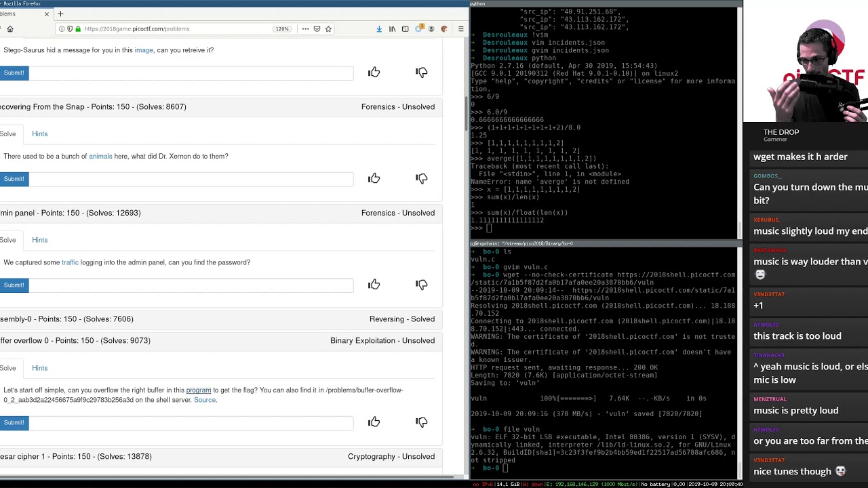Viewport: 868px width, 488px height.
Task: Thumbs up the admin panel problem
Action: [374, 285]
